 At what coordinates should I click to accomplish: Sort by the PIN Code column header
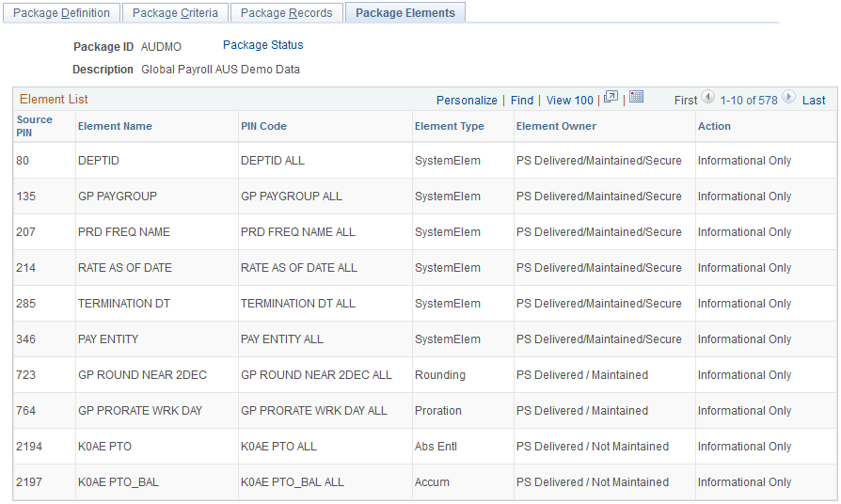point(263,126)
